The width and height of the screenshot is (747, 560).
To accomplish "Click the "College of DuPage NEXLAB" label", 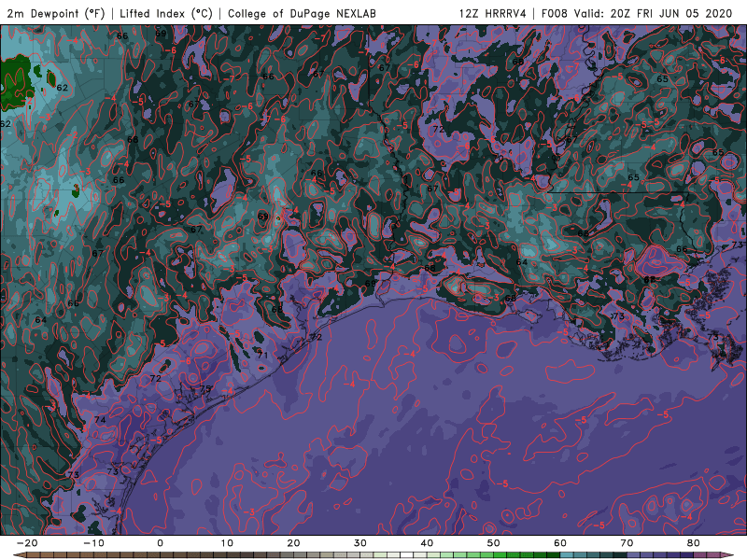I will click(302, 13).
